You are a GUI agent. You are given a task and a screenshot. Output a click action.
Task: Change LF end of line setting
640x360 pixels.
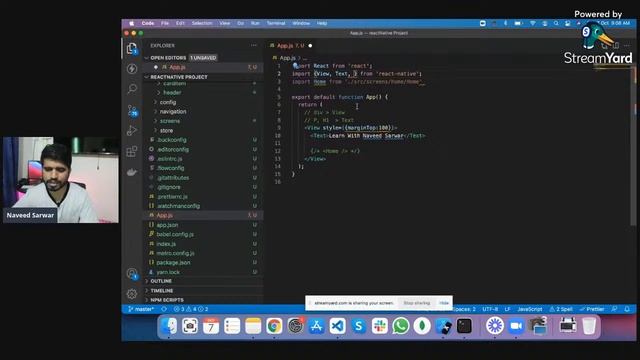(x=507, y=309)
